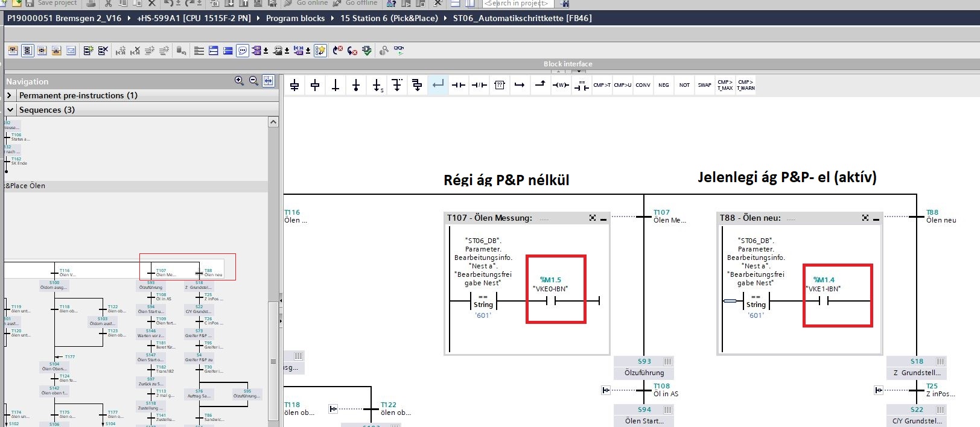Toggle expand icon on T88 transition header

point(865,218)
